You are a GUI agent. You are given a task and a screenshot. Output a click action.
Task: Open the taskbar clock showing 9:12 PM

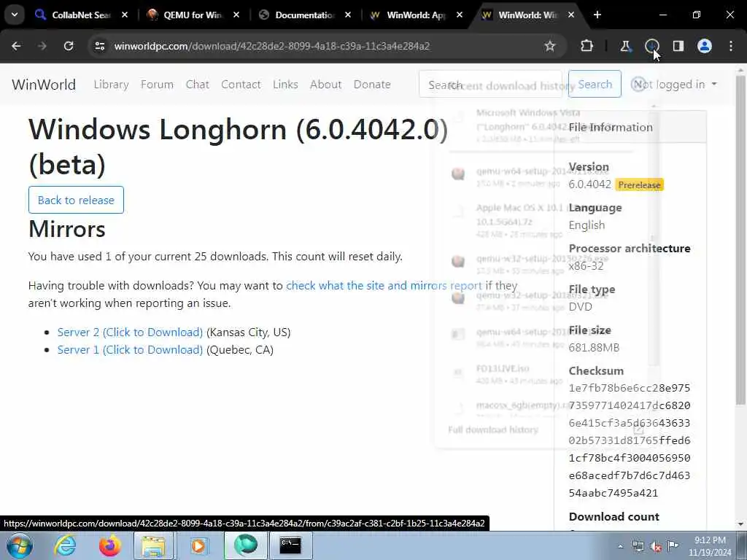tap(710, 546)
